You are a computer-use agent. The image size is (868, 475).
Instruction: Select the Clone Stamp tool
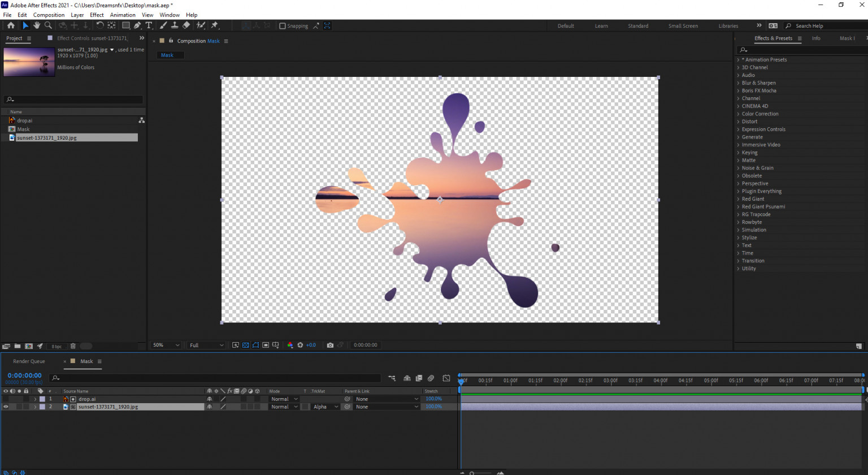tap(175, 25)
